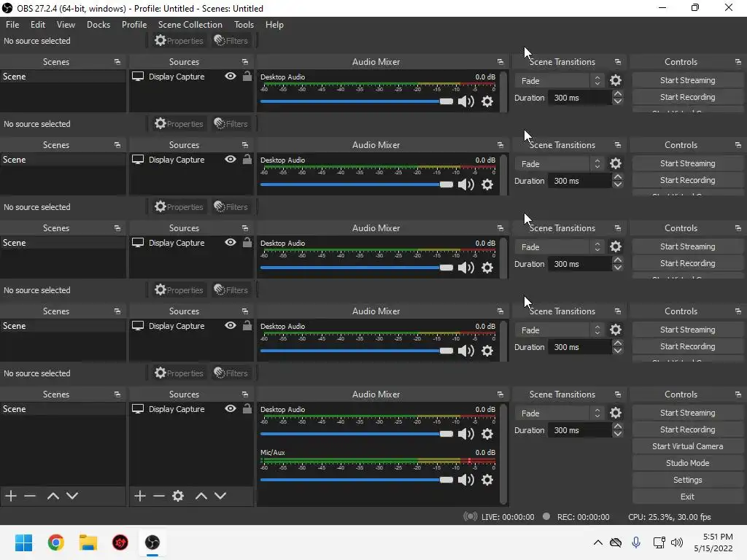
Task: Open OBS Settings from the Controls dock
Action: click(687, 480)
